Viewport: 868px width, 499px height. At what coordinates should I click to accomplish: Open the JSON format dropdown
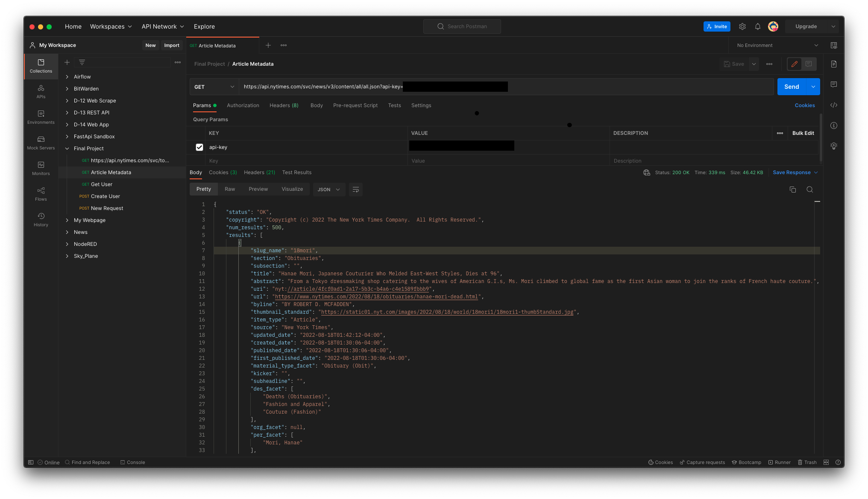point(329,190)
